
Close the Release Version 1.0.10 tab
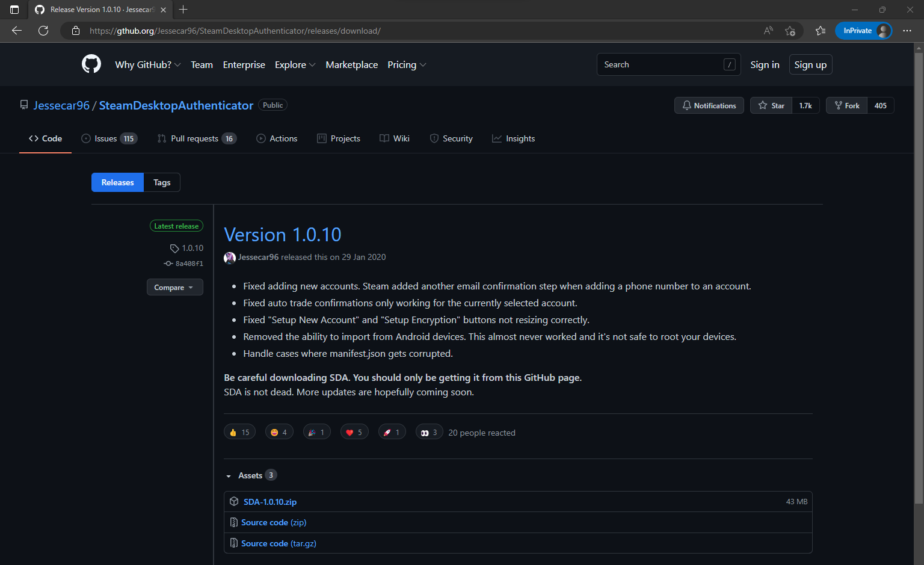click(x=163, y=10)
